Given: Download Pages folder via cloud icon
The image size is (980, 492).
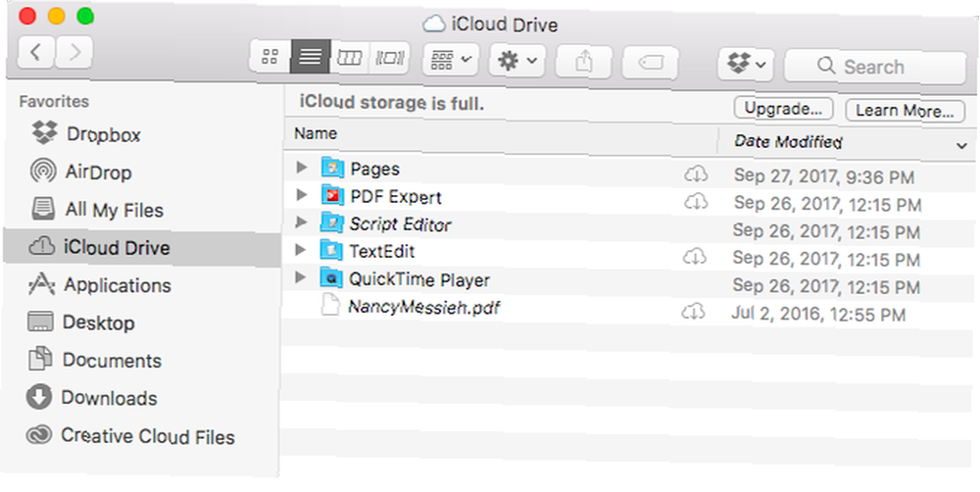Looking at the screenshot, I should pos(696,173).
